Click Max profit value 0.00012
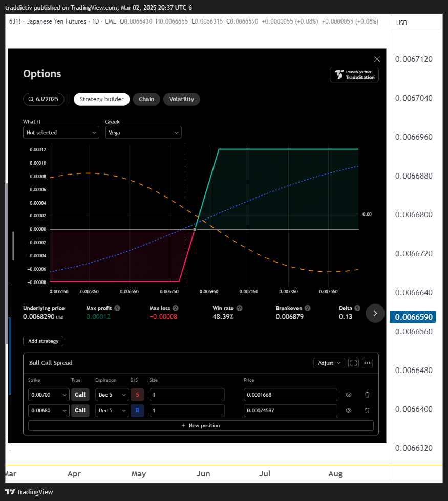Image resolution: width=448 pixels, height=501 pixels. click(98, 317)
